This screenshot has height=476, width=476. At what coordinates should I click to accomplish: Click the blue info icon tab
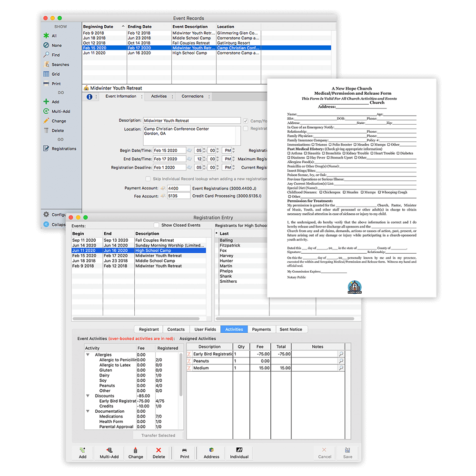(89, 97)
